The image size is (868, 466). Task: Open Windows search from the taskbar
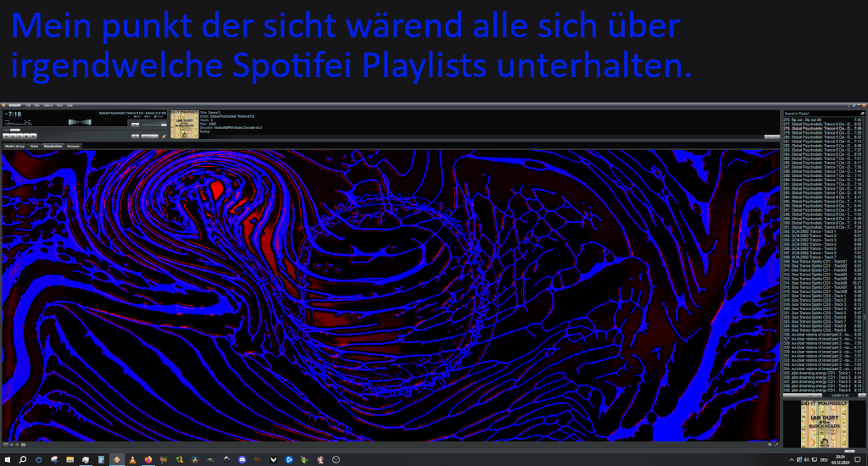click(x=23, y=459)
